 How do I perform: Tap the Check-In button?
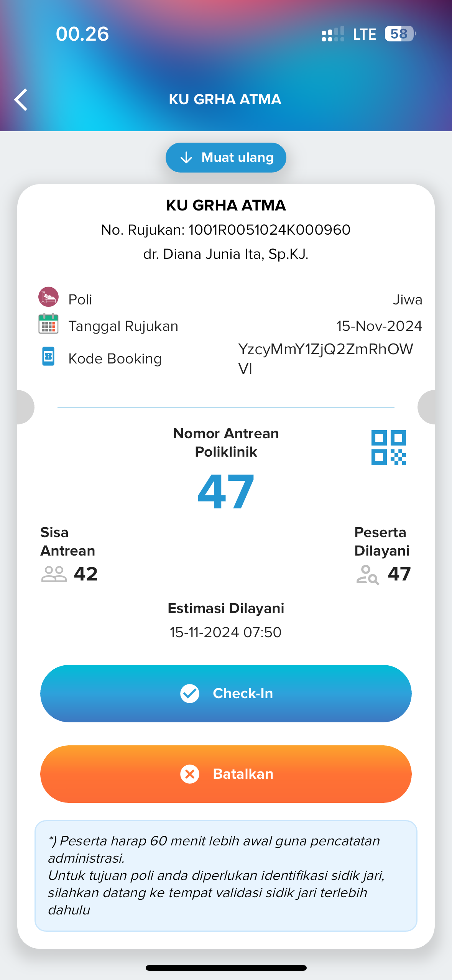[226, 694]
